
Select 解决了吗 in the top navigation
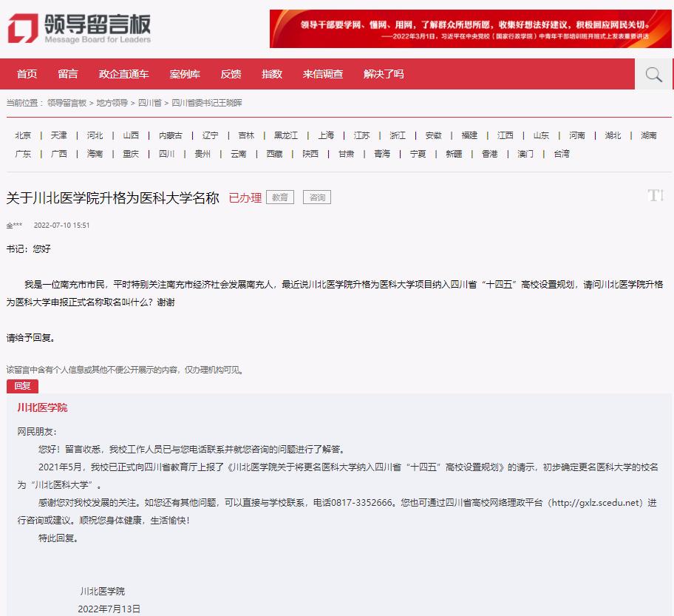[x=384, y=74]
